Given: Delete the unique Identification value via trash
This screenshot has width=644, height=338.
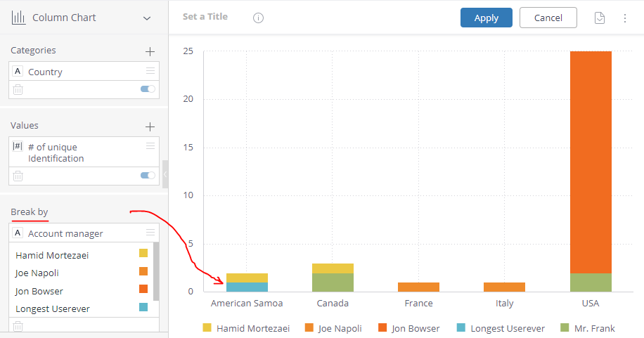Looking at the screenshot, I should coord(18,176).
